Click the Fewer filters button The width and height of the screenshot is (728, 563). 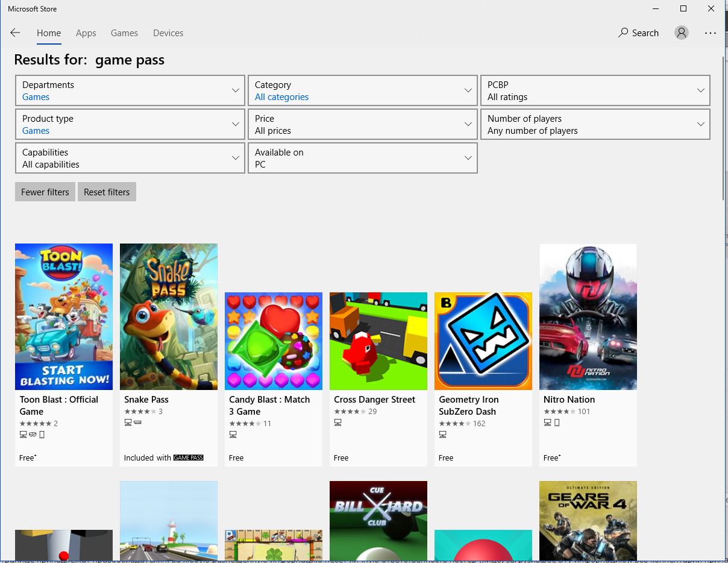click(45, 192)
